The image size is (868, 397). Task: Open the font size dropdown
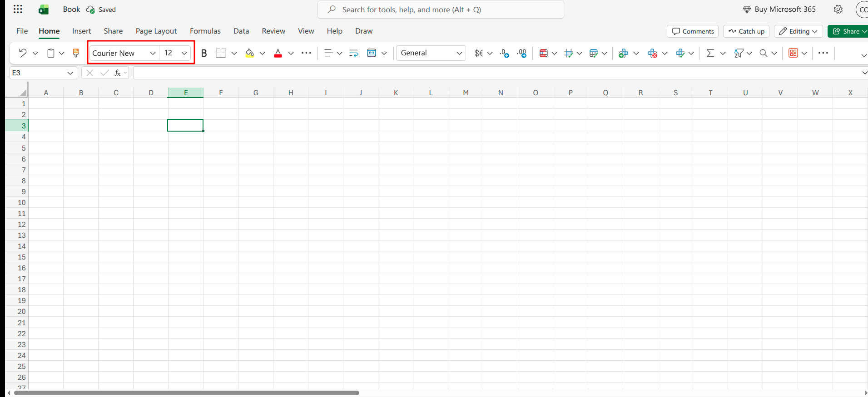184,53
